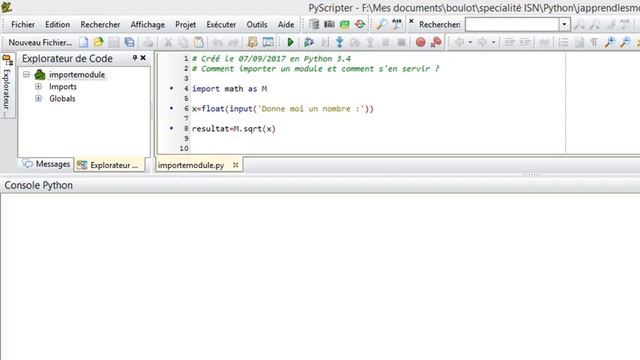Click into the Rechercher search field
The image size is (640, 360).
coord(512,24)
